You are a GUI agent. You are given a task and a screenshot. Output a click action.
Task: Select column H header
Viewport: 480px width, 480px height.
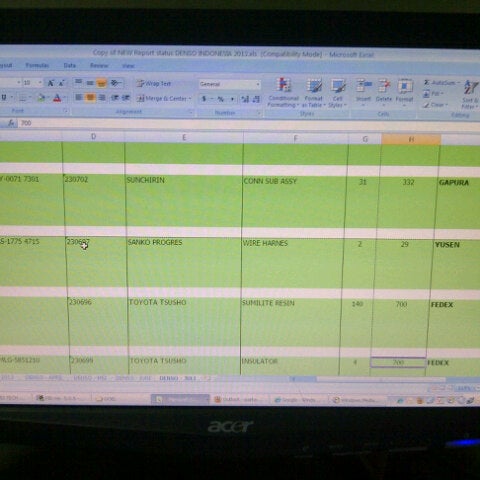[411, 139]
